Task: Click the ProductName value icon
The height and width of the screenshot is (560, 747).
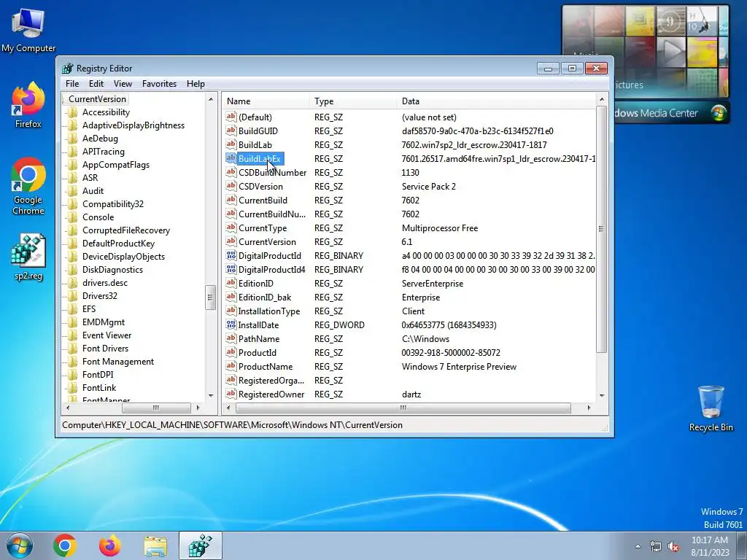Action: [x=231, y=366]
